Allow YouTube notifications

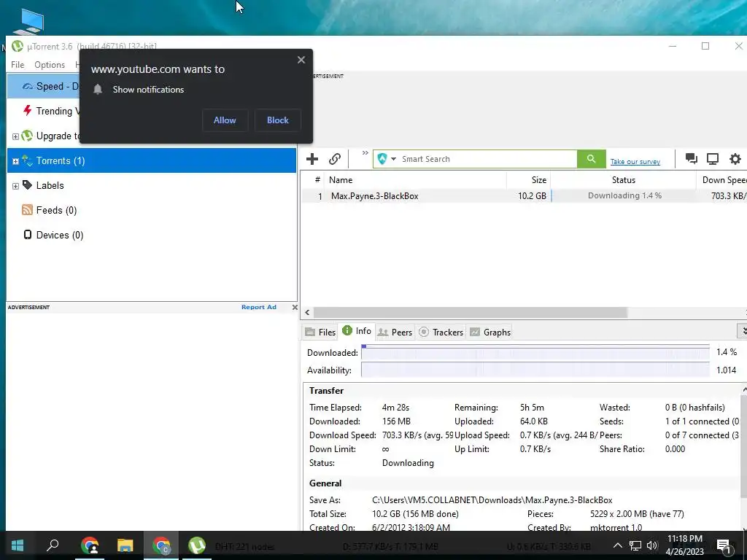(x=225, y=120)
